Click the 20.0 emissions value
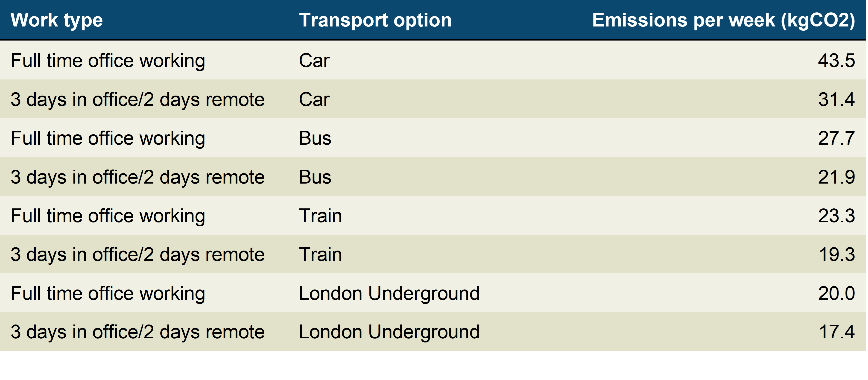The height and width of the screenshot is (380, 868). click(x=836, y=293)
